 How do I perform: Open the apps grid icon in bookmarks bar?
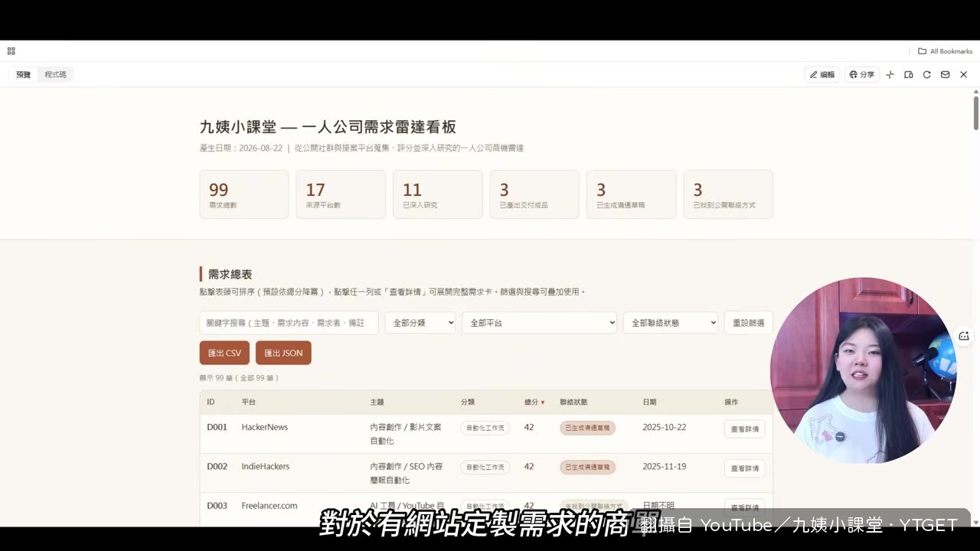point(11,51)
